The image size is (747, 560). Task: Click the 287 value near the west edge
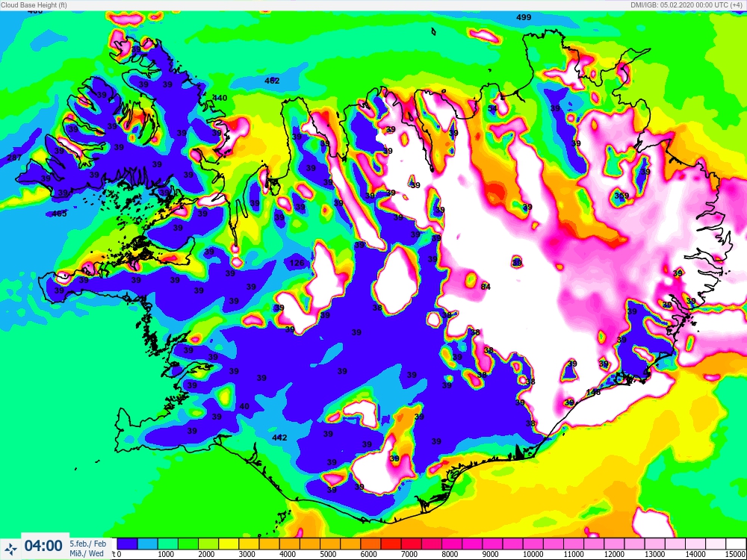click(14, 157)
